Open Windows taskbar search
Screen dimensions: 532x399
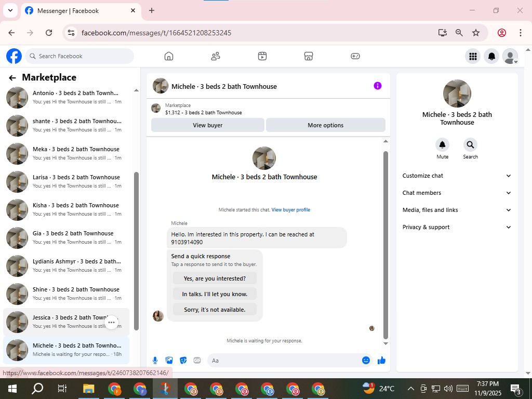(37, 389)
